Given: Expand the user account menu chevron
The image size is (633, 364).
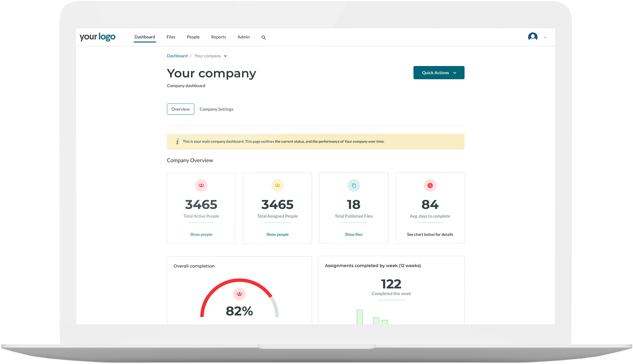Looking at the screenshot, I should pos(545,38).
